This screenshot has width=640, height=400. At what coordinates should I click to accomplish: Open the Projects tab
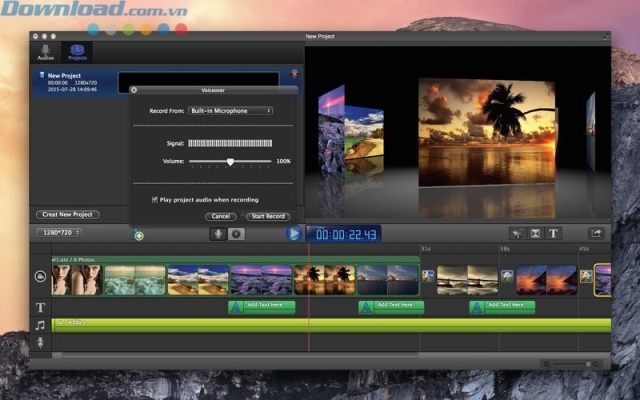77,51
